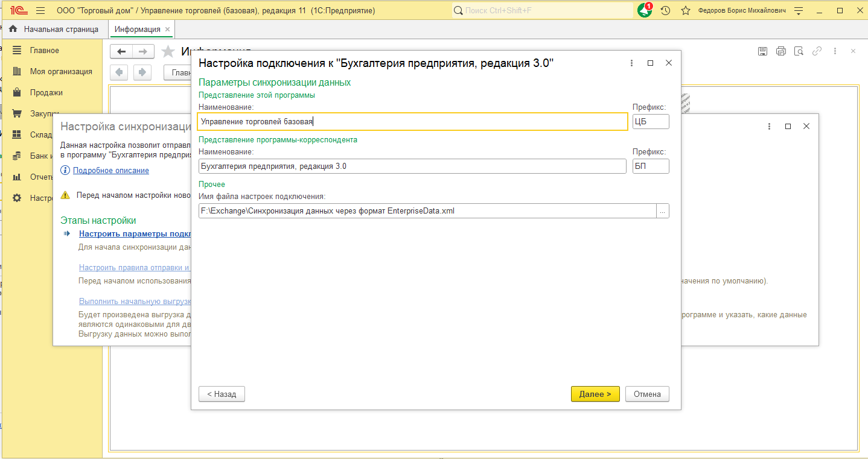Open more menu in connection settings dialog
Screen dimensions: 868x459
tap(632, 63)
